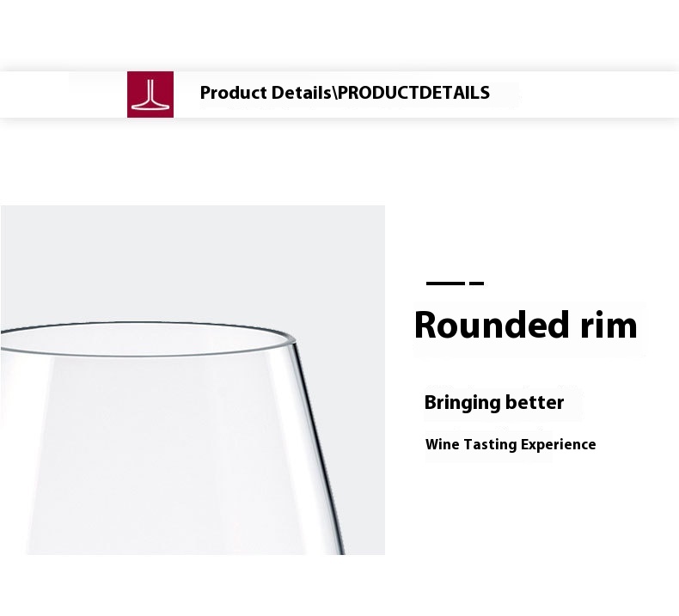679x616 pixels.
Task: Click the "Bringing better" subtitle text
Action: tap(494, 403)
